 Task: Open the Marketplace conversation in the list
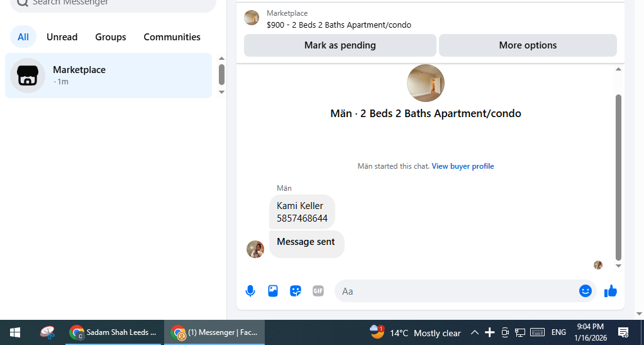point(108,76)
